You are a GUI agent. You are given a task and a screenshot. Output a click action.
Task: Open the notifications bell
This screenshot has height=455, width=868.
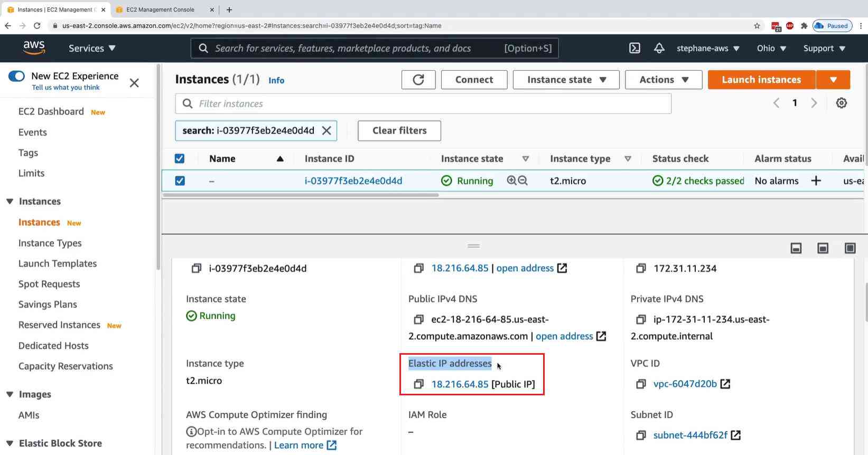point(659,48)
